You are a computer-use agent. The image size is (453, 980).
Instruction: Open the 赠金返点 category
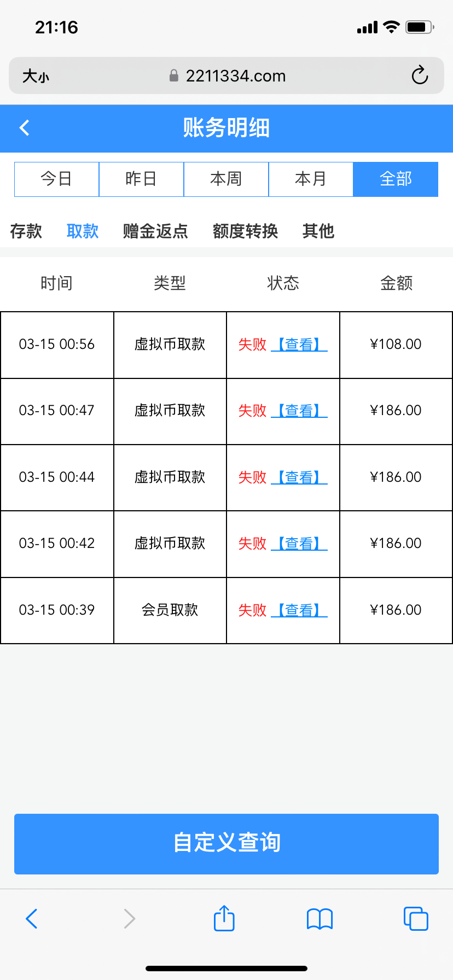(x=155, y=231)
